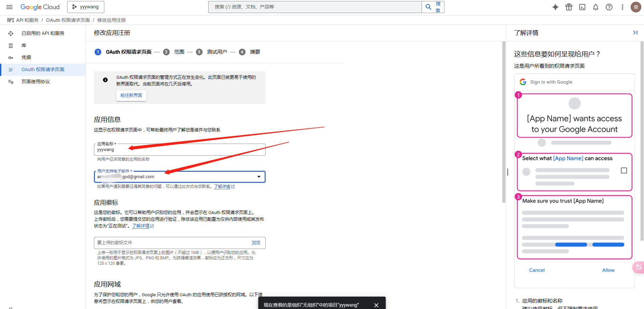Activate Cloud Shell terminal icon
Viewport: 644px width, 309px height.
pyautogui.click(x=582, y=7)
